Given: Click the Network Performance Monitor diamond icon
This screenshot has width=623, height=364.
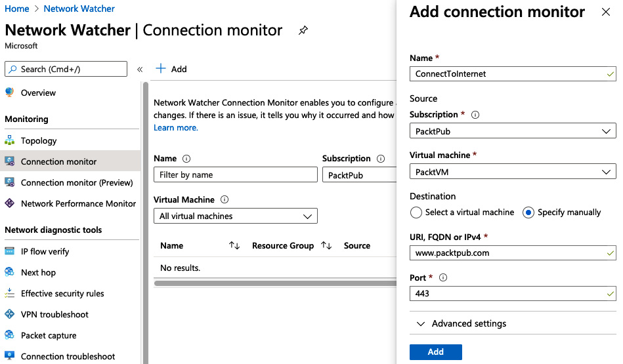Looking at the screenshot, I should (x=10, y=203).
